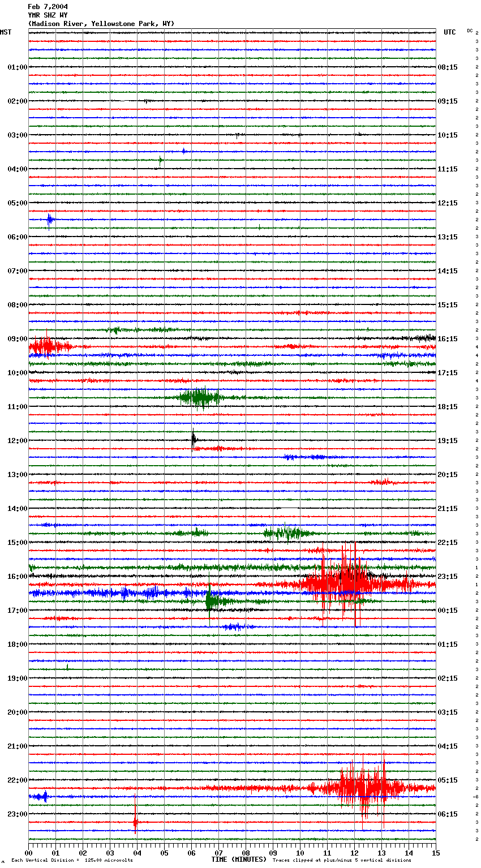481x868 pixels.
Task: Select the 14:00 MST time label
Action: coord(18,509)
